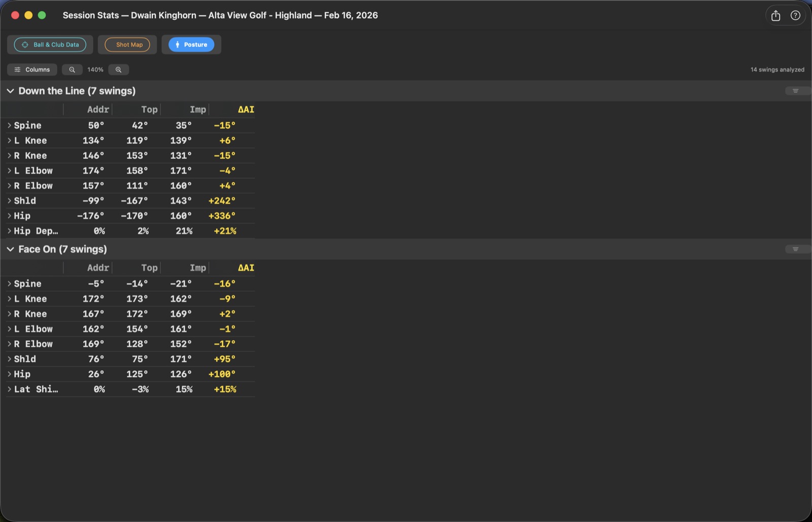The image size is (812, 522).
Task: Select the +336° Hip delta value
Action: 222,216
